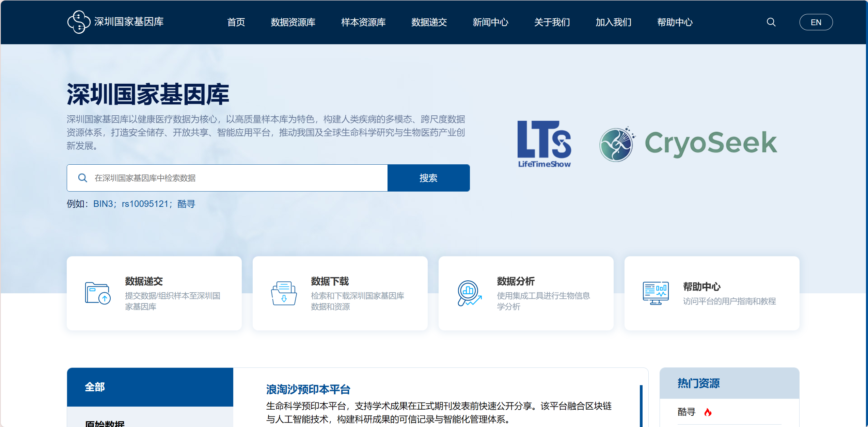Image resolution: width=868 pixels, height=427 pixels.
Task: Click the 数据分析 magnifier chart icon
Action: 470,293
